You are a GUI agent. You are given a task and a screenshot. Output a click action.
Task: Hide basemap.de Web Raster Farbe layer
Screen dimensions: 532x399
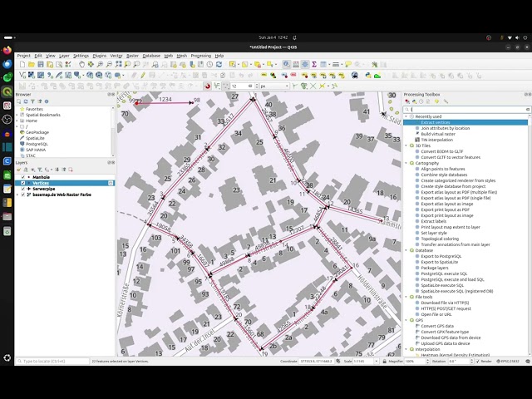pyautogui.click(x=23, y=195)
